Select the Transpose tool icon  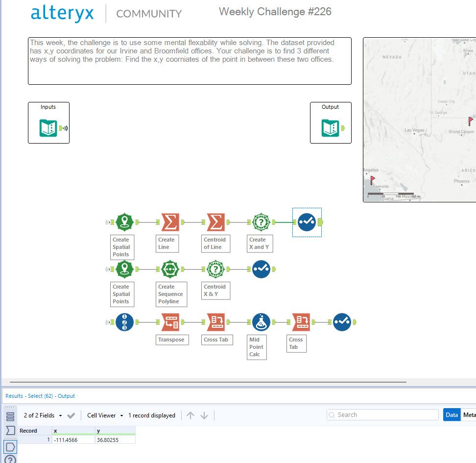pyautogui.click(x=171, y=322)
